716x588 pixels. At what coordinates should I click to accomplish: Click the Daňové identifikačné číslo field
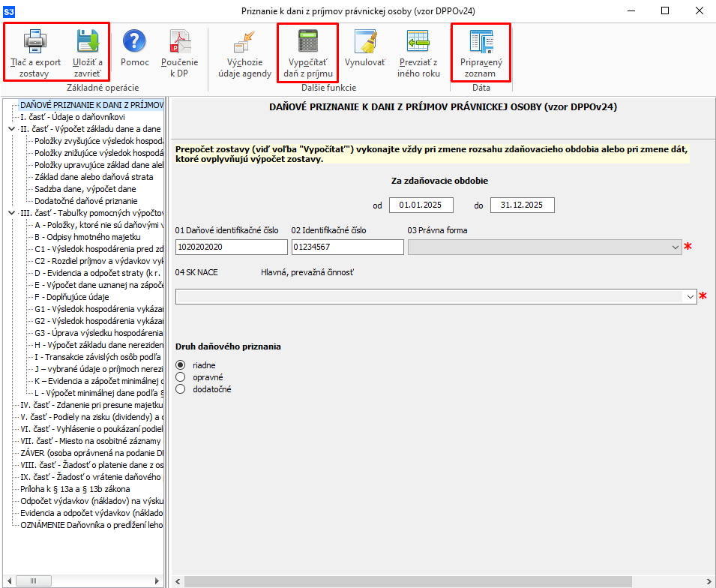(231, 247)
